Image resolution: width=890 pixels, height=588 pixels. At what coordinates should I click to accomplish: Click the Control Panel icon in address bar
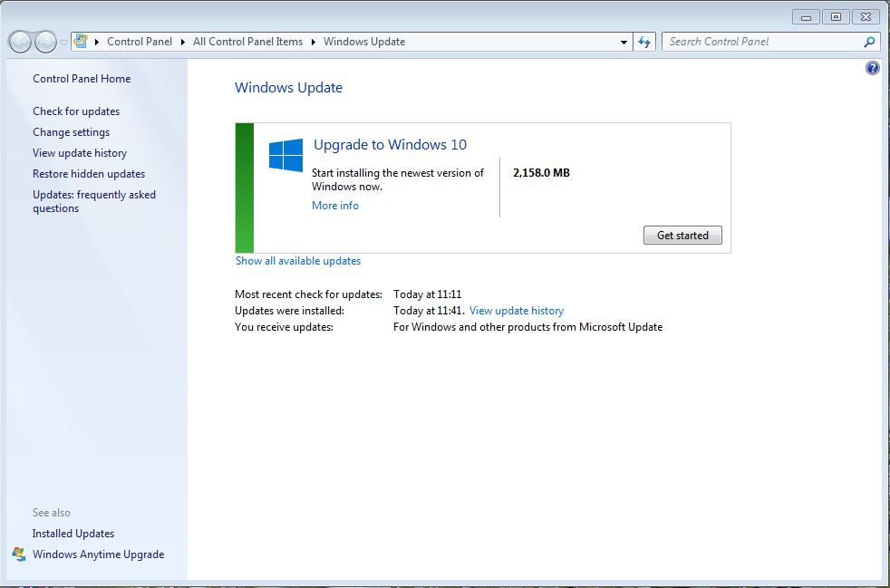[x=82, y=41]
